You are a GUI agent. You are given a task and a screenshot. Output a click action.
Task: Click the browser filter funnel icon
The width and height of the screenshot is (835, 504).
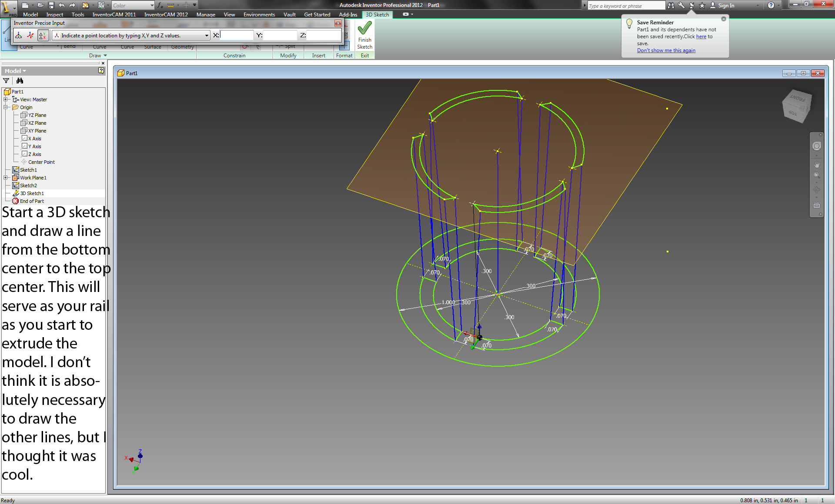pos(6,81)
